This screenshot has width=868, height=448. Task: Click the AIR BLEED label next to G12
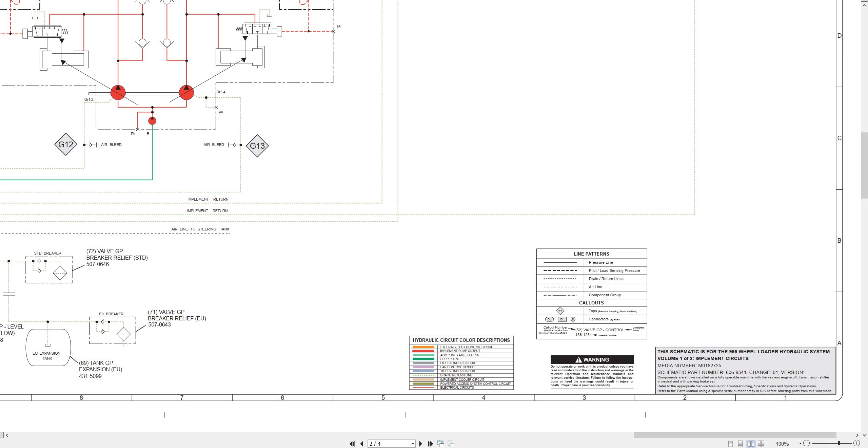pyautogui.click(x=111, y=145)
